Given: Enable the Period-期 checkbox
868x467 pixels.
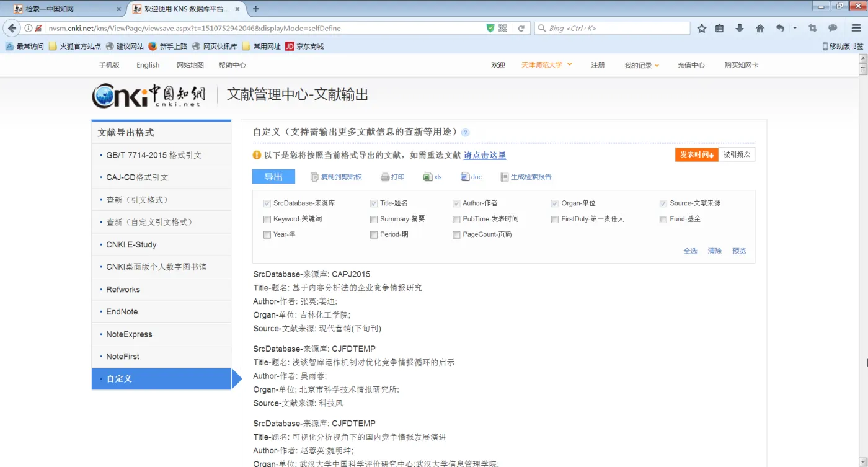Looking at the screenshot, I should pyautogui.click(x=374, y=234).
